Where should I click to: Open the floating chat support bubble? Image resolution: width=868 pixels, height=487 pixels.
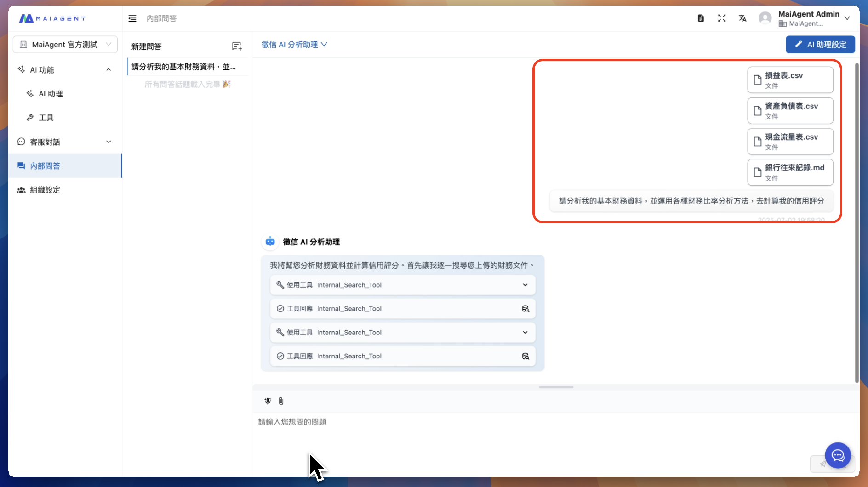(838, 455)
